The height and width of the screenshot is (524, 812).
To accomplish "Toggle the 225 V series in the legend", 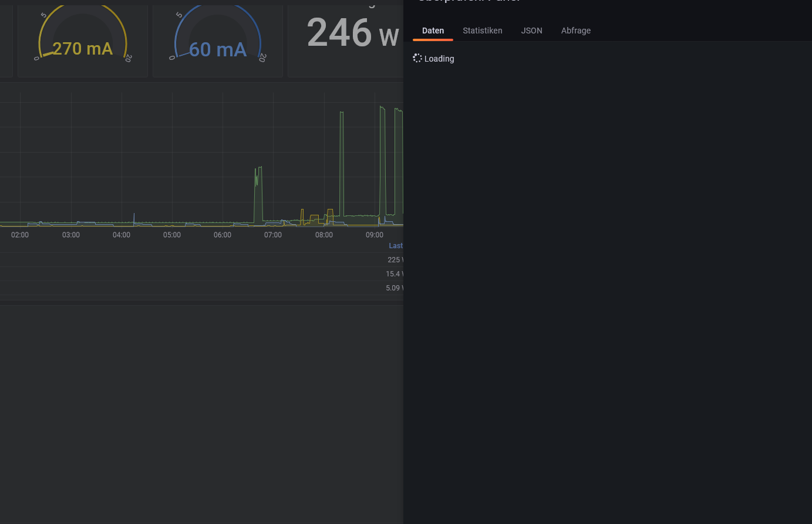I will coord(395,259).
